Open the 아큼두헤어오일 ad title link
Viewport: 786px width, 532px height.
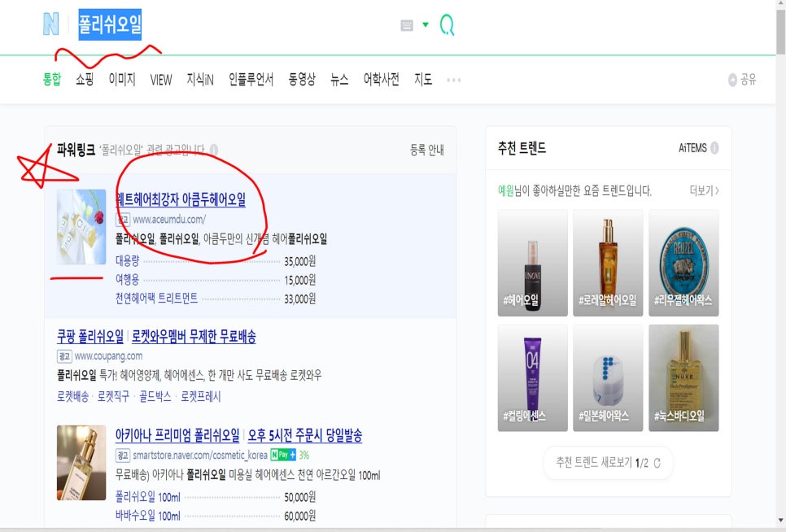point(181,199)
